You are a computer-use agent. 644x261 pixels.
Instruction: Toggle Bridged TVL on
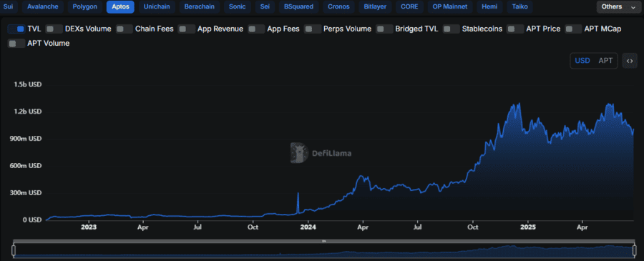click(x=385, y=29)
